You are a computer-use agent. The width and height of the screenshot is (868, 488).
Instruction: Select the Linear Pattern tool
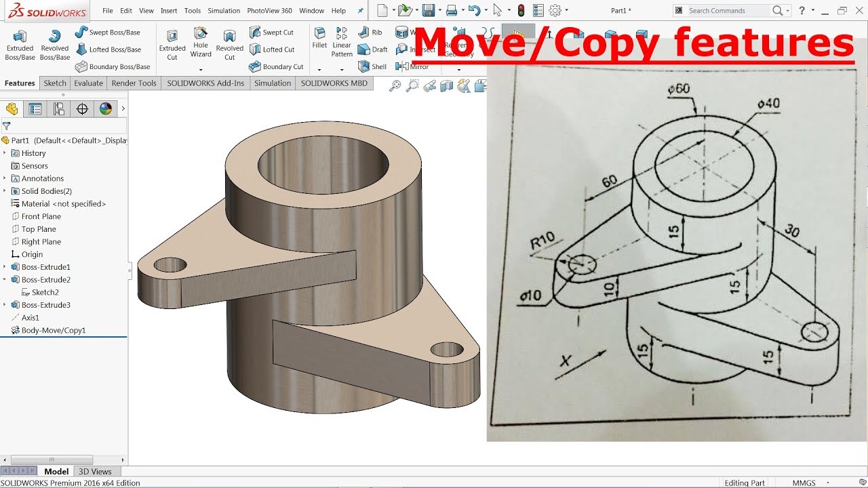(x=342, y=42)
